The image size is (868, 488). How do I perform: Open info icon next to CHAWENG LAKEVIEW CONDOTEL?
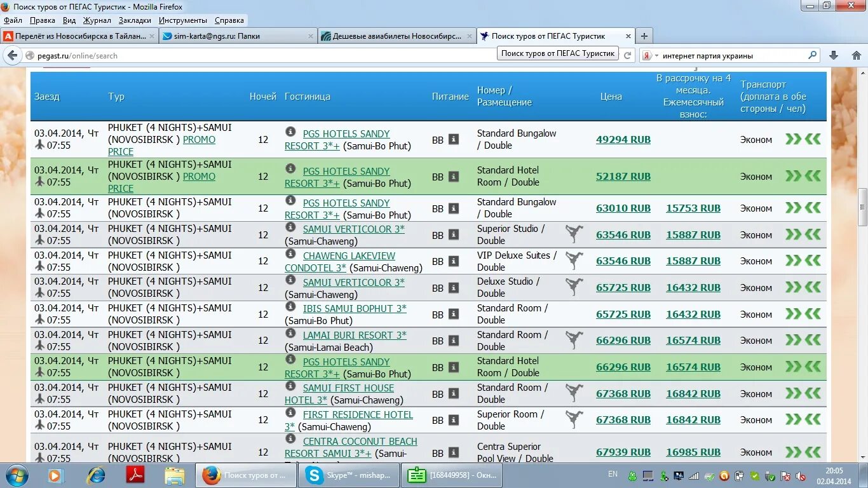(290, 254)
